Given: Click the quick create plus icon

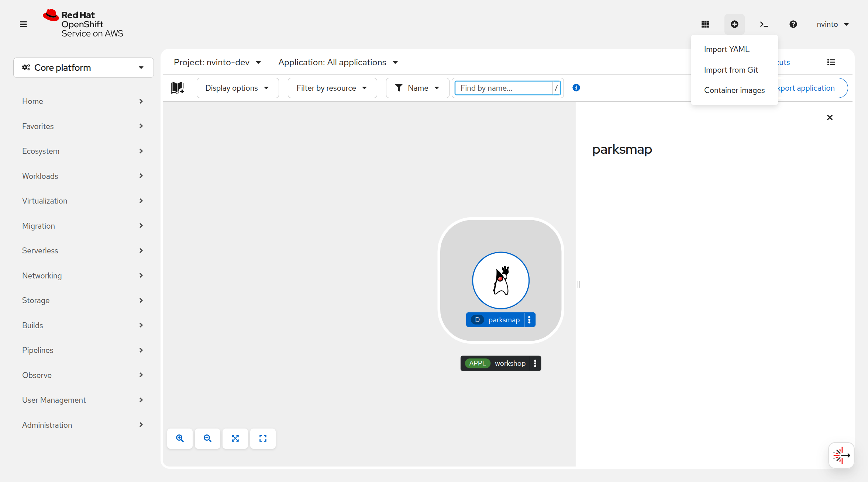Looking at the screenshot, I should pos(734,24).
